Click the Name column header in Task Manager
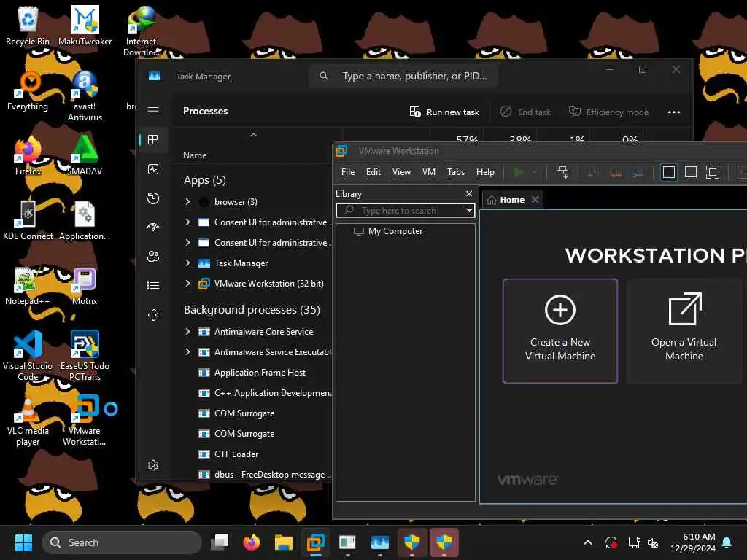Viewport: 747px width, 560px height. [x=195, y=155]
